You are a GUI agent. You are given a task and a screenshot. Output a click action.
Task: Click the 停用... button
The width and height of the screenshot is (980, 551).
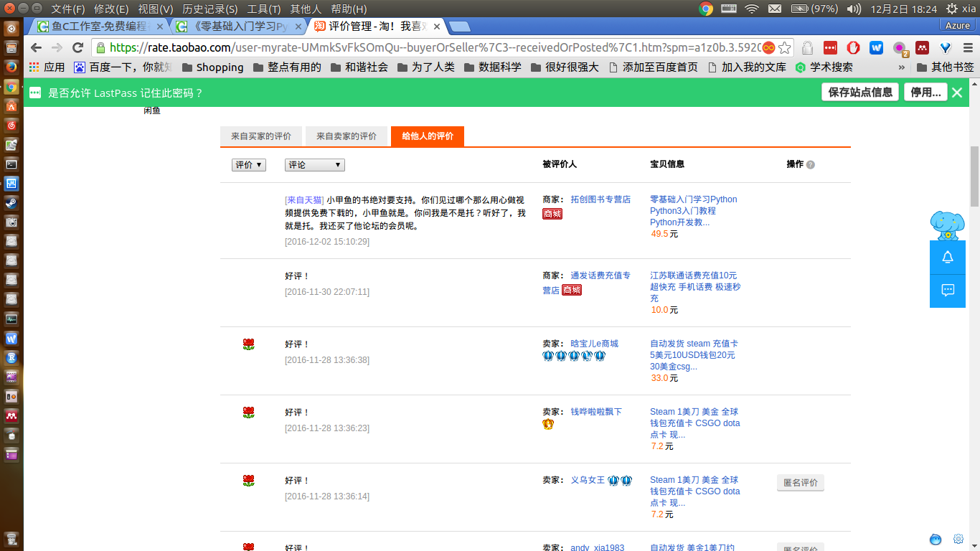coord(925,93)
